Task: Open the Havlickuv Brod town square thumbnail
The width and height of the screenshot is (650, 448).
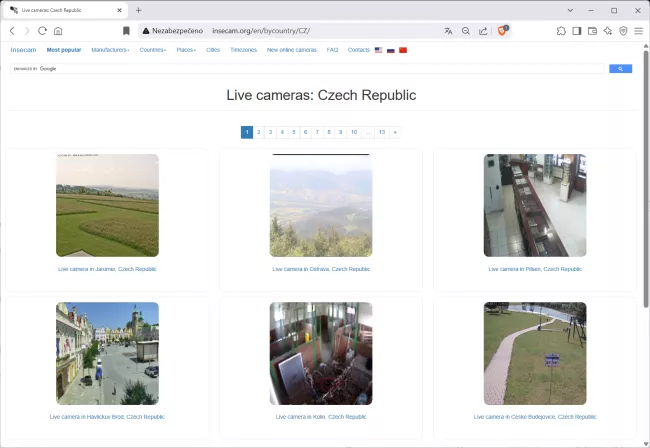Action: tap(107, 353)
